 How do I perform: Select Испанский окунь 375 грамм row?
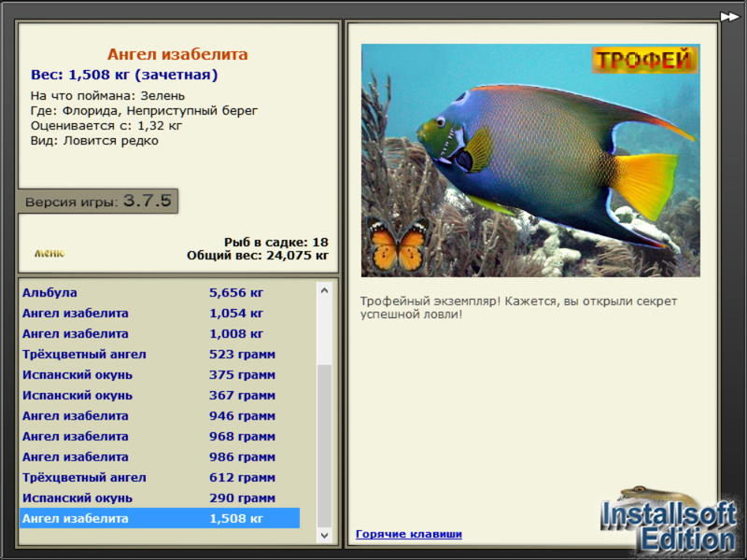[160, 374]
